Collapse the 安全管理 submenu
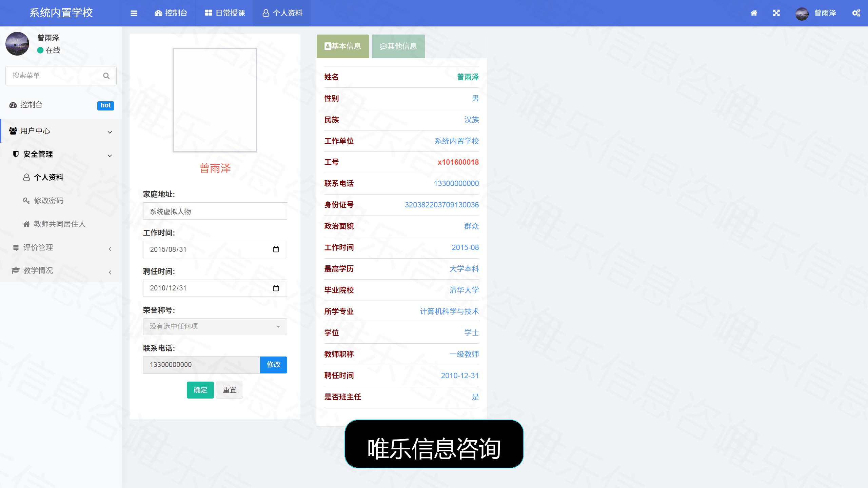The height and width of the screenshot is (488, 868). coord(61,154)
